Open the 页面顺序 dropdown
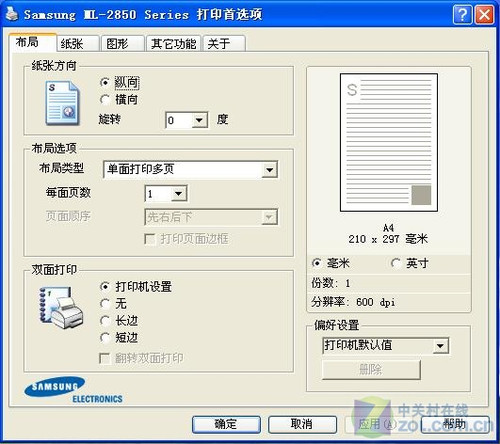This screenshot has width=500, height=444. (x=211, y=217)
